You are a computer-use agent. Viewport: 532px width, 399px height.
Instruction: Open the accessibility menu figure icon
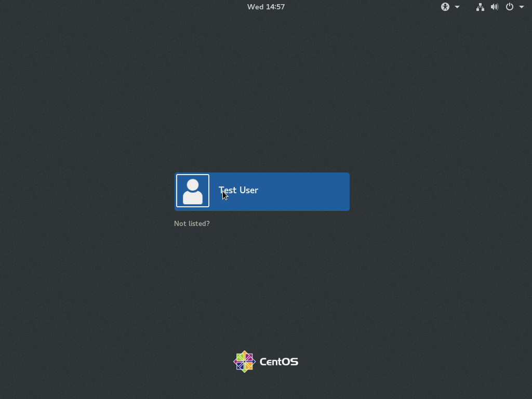coord(445,7)
